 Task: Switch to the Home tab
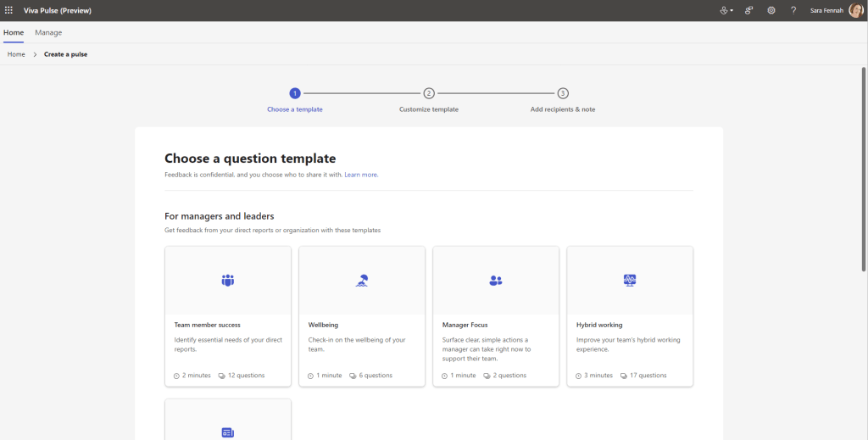click(x=14, y=32)
